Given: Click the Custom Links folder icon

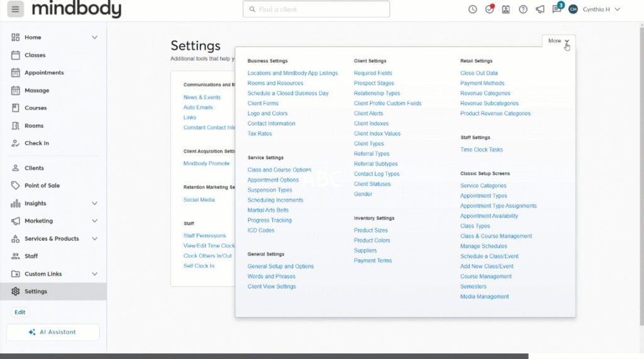Looking at the screenshot, I should pyautogui.click(x=16, y=274).
